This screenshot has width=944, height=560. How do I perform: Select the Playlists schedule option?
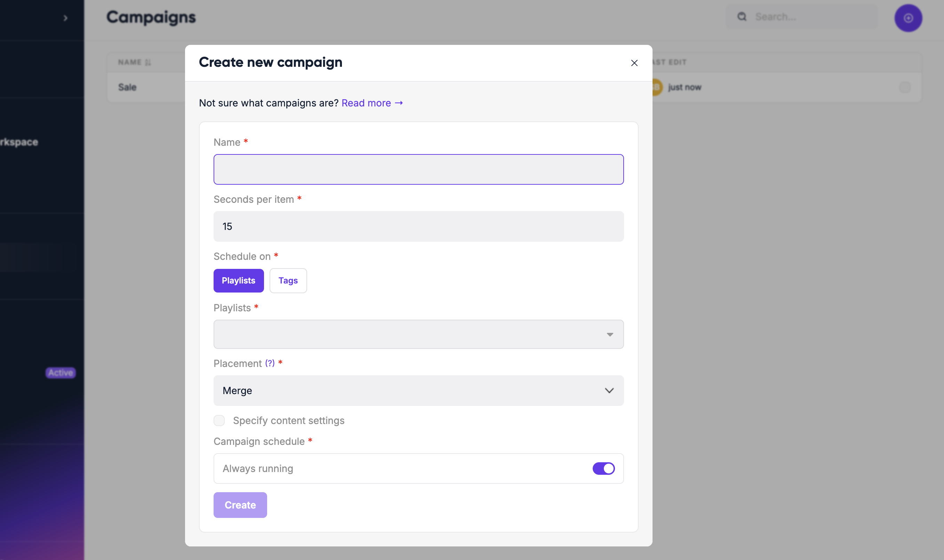point(239,280)
